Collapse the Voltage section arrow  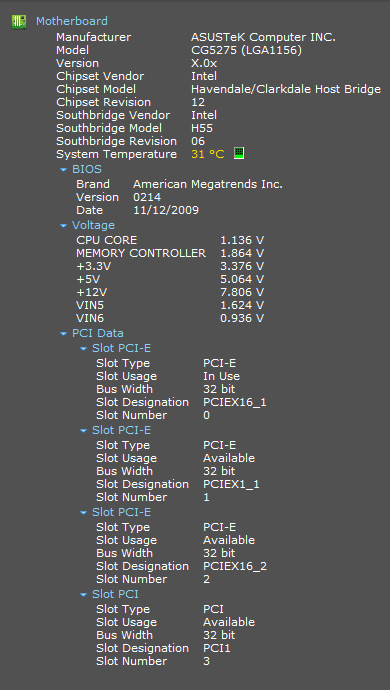64,226
